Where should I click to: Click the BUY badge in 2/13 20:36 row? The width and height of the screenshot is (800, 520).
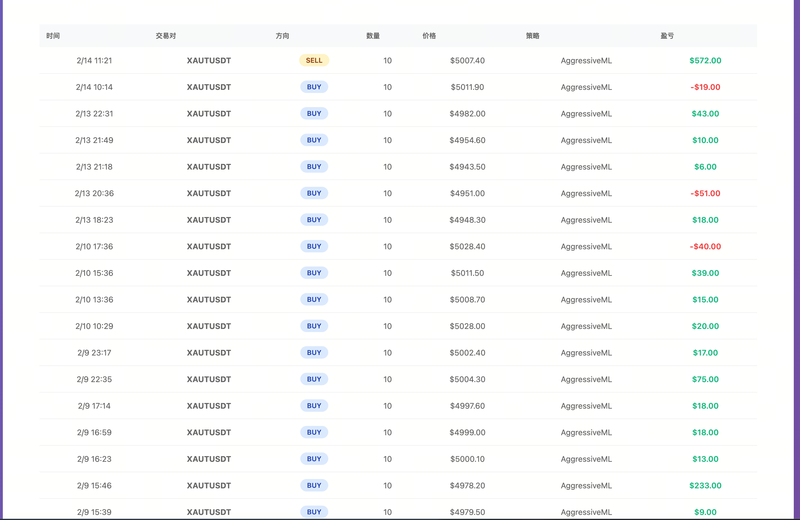[x=314, y=193]
